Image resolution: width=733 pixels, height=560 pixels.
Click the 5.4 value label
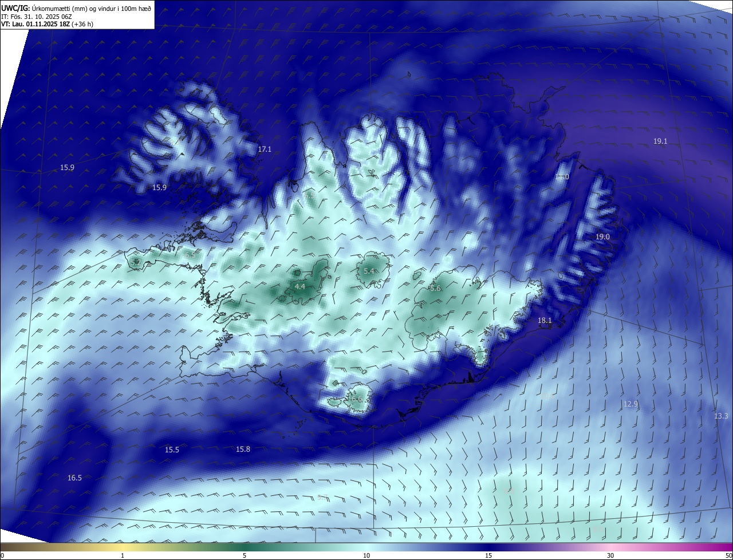pos(369,271)
